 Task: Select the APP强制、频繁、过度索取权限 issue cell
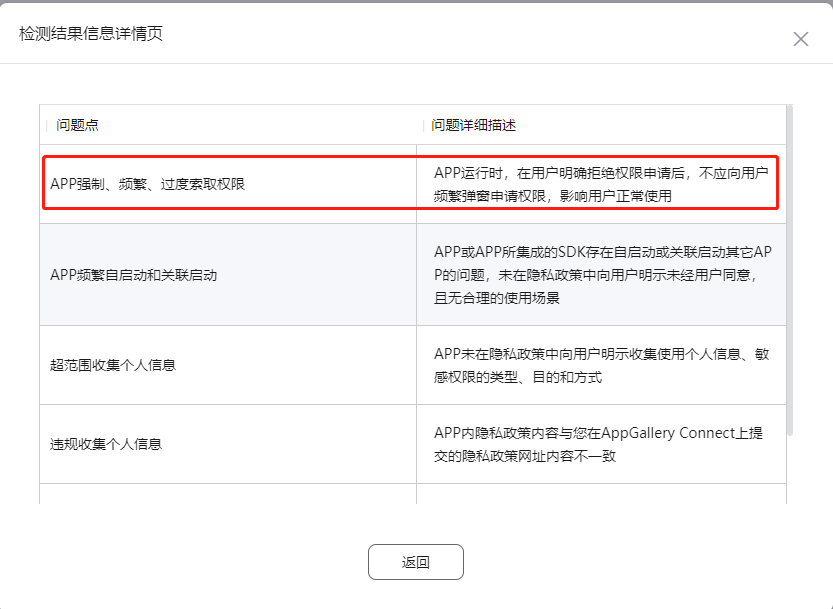click(x=147, y=184)
